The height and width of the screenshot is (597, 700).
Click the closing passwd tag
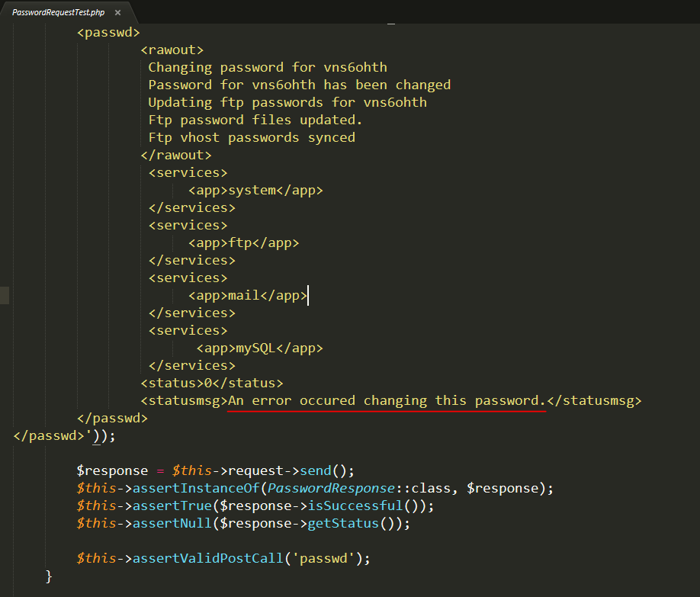pyautogui.click(x=112, y=417)
